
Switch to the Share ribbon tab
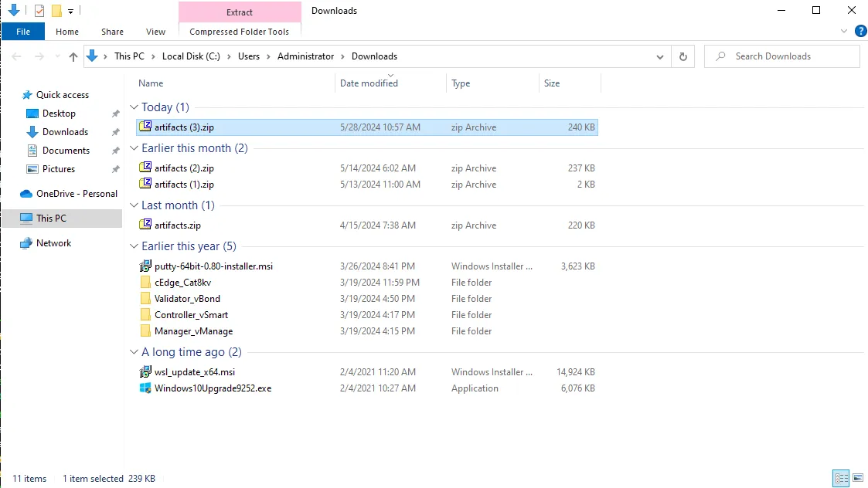click(111, 31)
